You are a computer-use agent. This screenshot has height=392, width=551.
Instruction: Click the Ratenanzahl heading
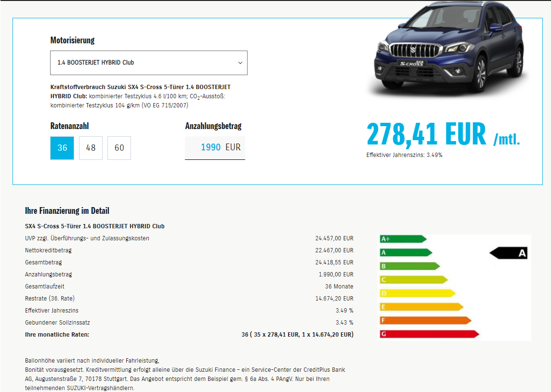[69, 126]
